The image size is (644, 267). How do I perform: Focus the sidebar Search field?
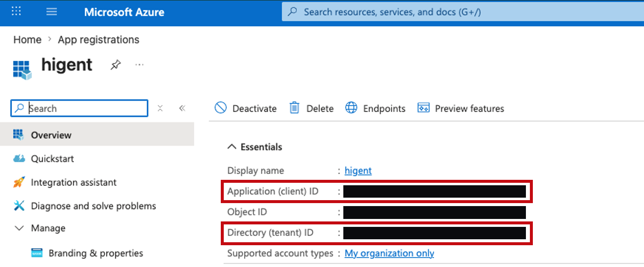click(x=79, y=108)
